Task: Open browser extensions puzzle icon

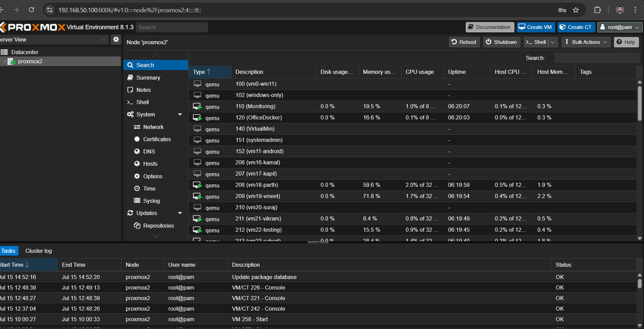Action: [x=597, y=10]
